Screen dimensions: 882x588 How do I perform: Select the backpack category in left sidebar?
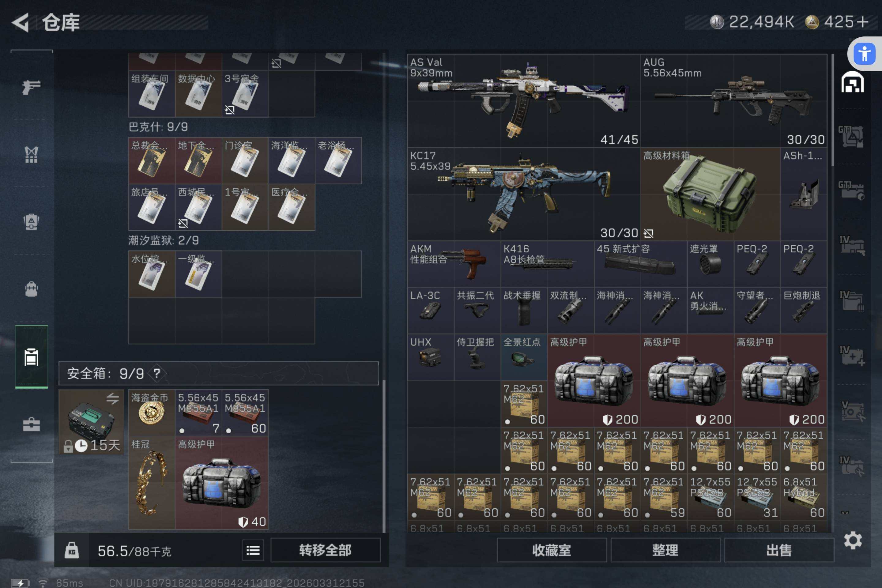[31, 289]
